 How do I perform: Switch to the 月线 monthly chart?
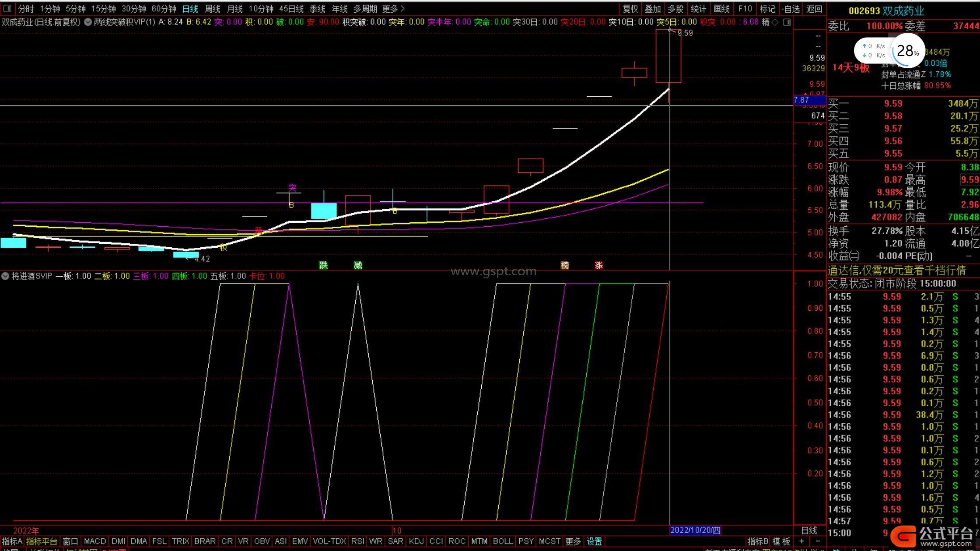(x=235, y=9)
